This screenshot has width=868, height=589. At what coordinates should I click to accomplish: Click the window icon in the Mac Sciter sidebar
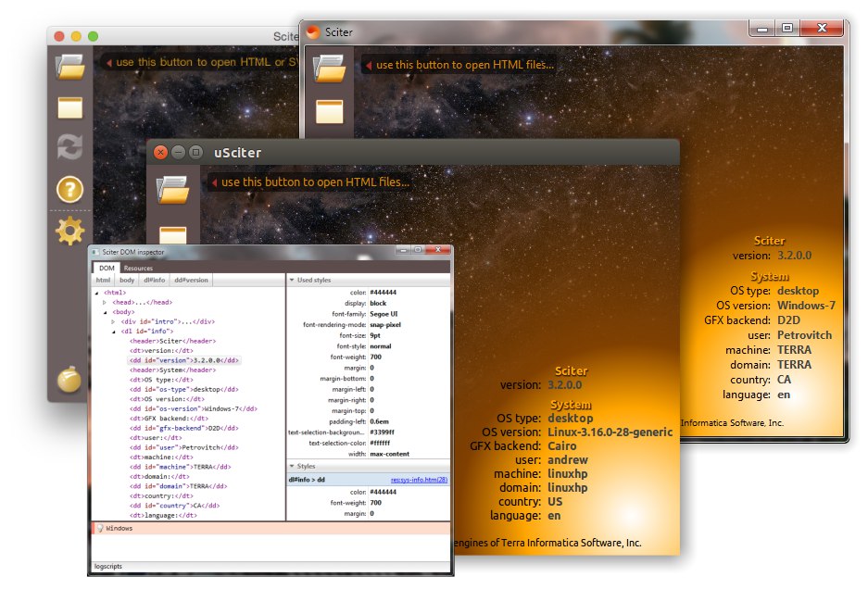tap(70, 107)
